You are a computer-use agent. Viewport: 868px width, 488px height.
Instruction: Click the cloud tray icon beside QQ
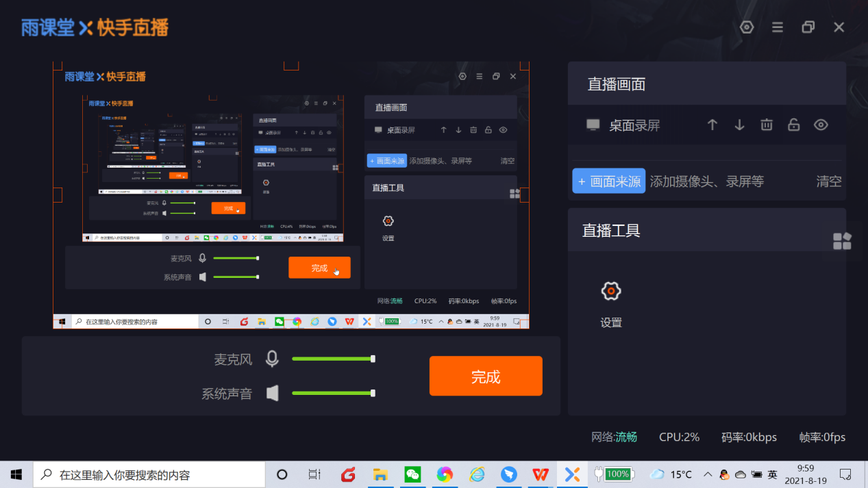click(741, 474)
